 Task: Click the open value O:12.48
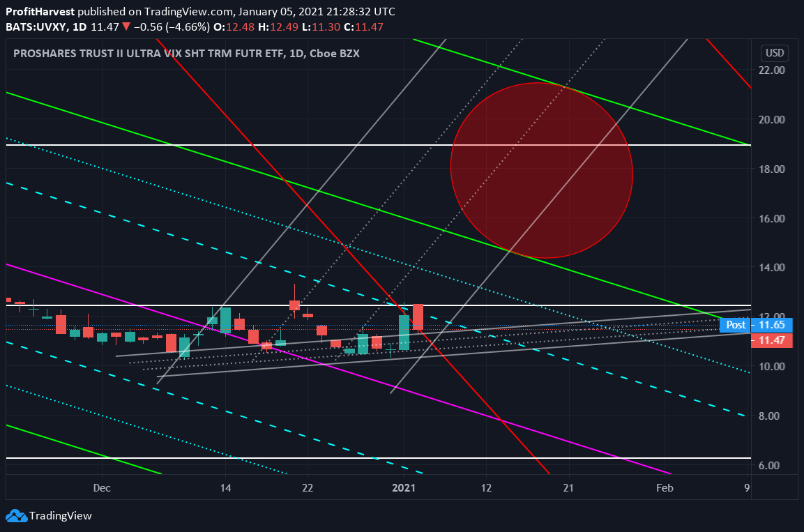pos(234,26)
